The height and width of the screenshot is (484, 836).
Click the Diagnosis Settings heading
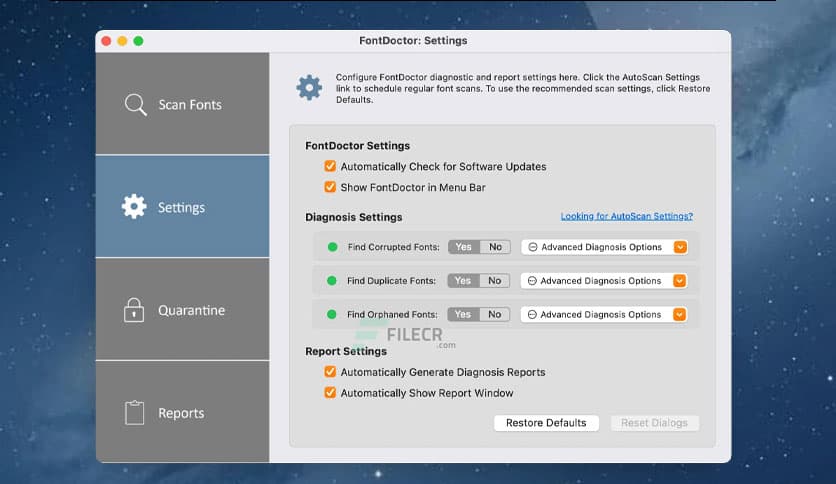(x=353, y=217)
